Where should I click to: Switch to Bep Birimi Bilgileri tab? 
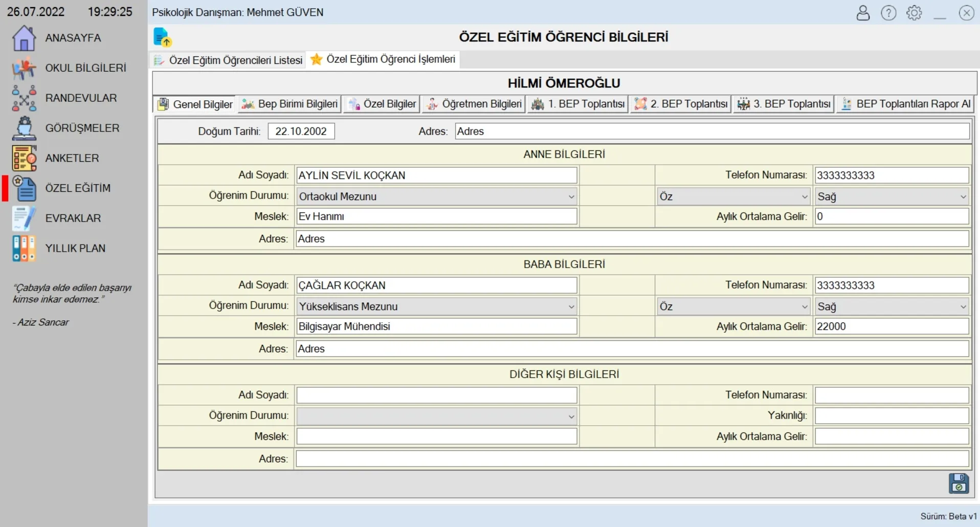[290, 104]
